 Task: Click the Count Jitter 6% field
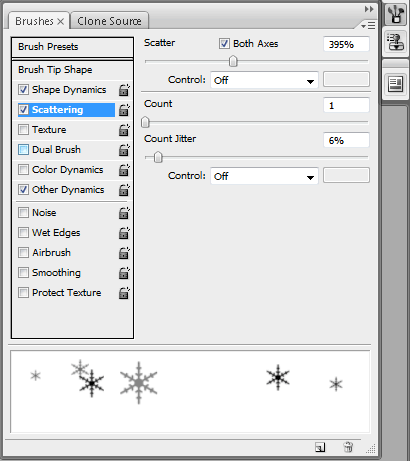point(346,140)
